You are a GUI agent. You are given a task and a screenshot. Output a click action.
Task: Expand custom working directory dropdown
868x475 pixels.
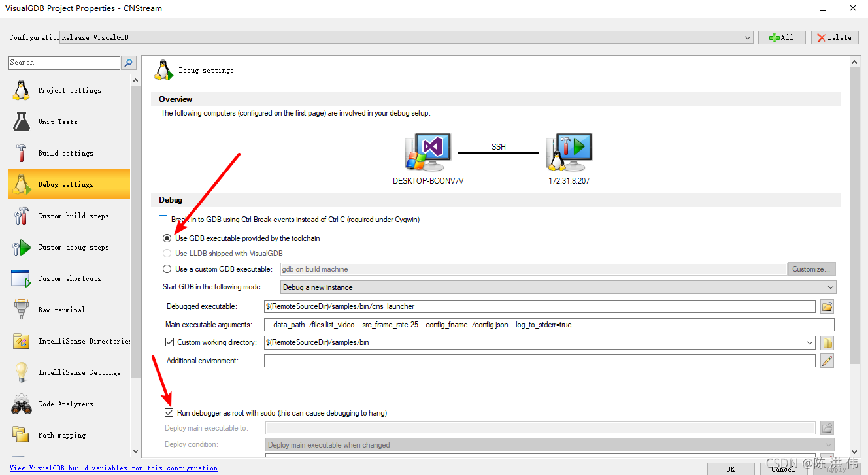[x=810, y=342]
